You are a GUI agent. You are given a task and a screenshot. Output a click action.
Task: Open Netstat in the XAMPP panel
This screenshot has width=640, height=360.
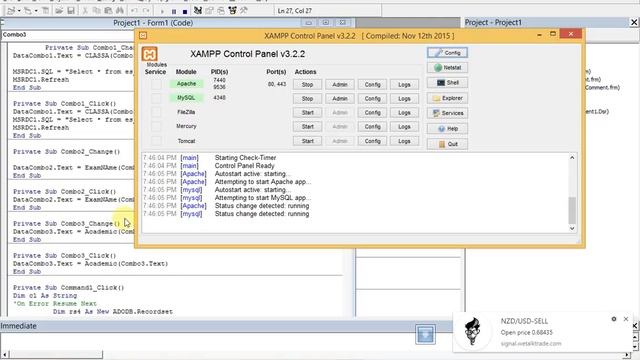[447, 68]
